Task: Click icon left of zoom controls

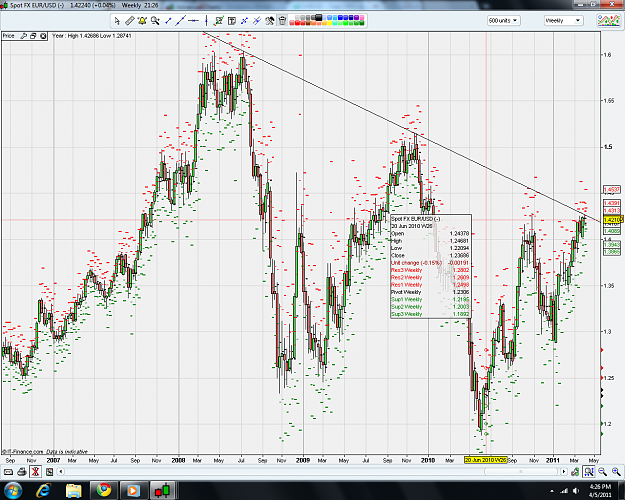Action: point(575,472)
